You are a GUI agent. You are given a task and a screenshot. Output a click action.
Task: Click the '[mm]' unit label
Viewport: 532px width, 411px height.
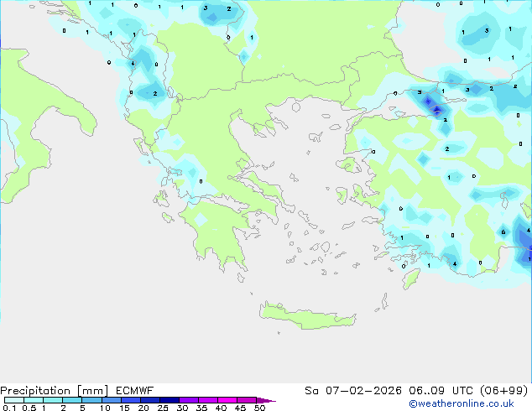(x=93, y=391)
